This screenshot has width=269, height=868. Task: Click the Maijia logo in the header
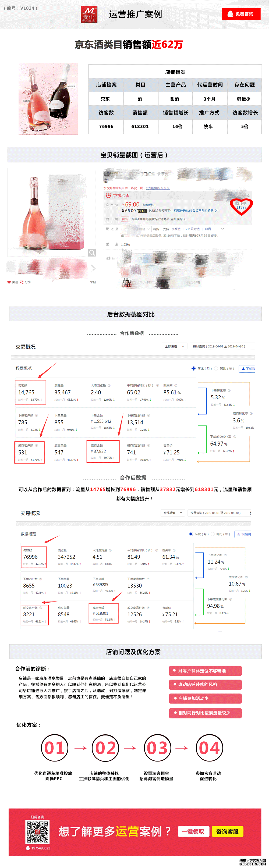coord(89,15)
